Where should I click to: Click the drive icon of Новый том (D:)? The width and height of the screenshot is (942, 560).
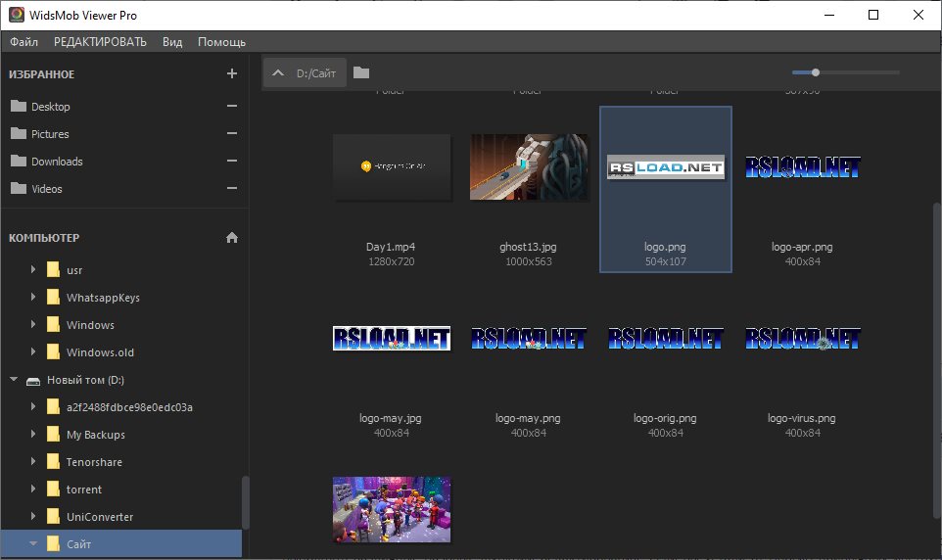[x=33, y=380]
